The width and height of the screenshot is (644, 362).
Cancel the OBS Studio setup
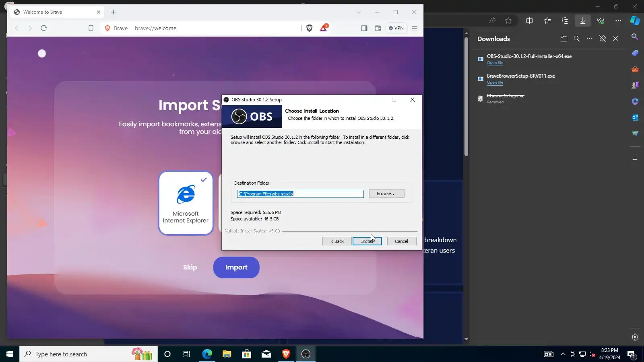(x=401, y=241)
